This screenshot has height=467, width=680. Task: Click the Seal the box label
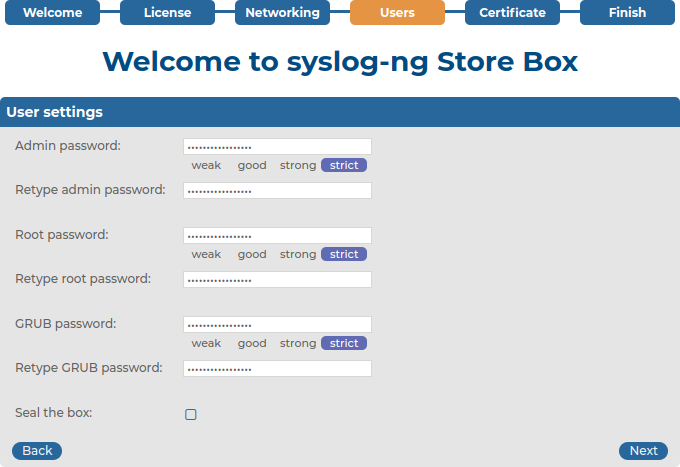click(x=54, y=412)
